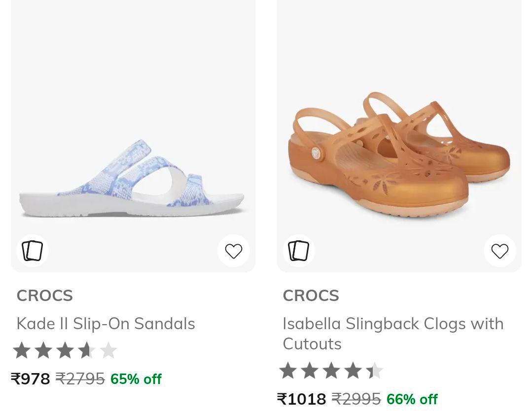The width and height of the screenshot is (532, 417).
Task: Open the orange Isabella clogs image
Action: 398,158
